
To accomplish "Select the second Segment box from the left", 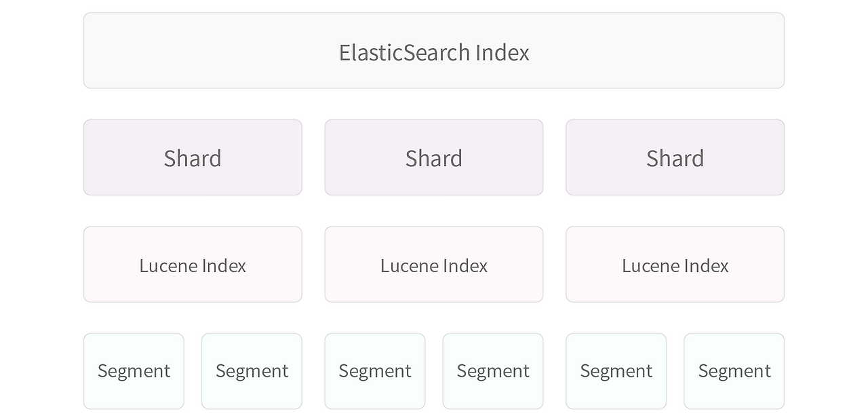I will [252, 370].
